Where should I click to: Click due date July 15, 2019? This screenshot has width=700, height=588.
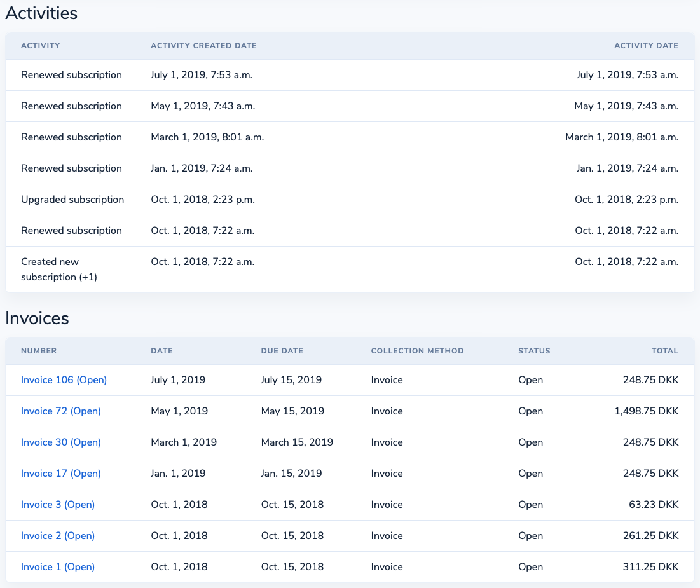pos(292,380)
